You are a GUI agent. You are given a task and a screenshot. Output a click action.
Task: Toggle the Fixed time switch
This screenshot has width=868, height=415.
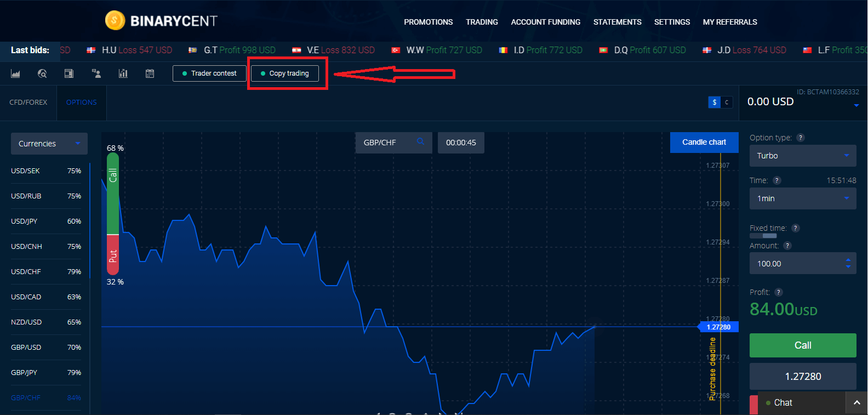point(763,236)
